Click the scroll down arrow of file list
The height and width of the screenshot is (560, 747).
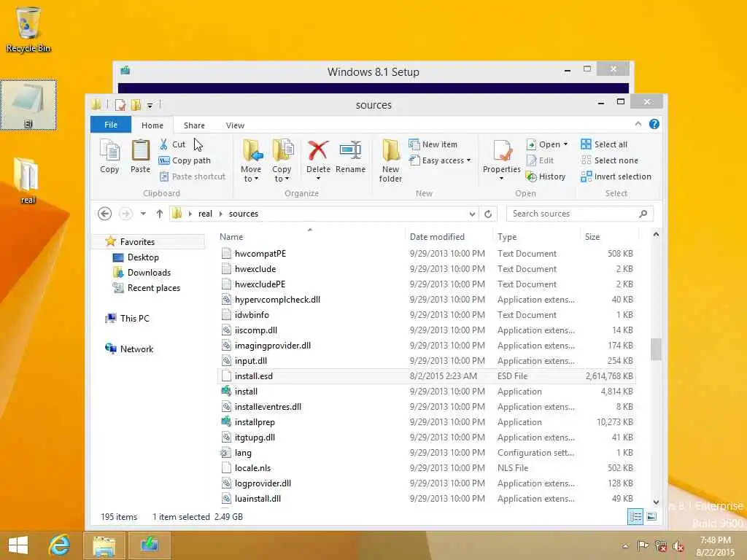pos(656,502)
